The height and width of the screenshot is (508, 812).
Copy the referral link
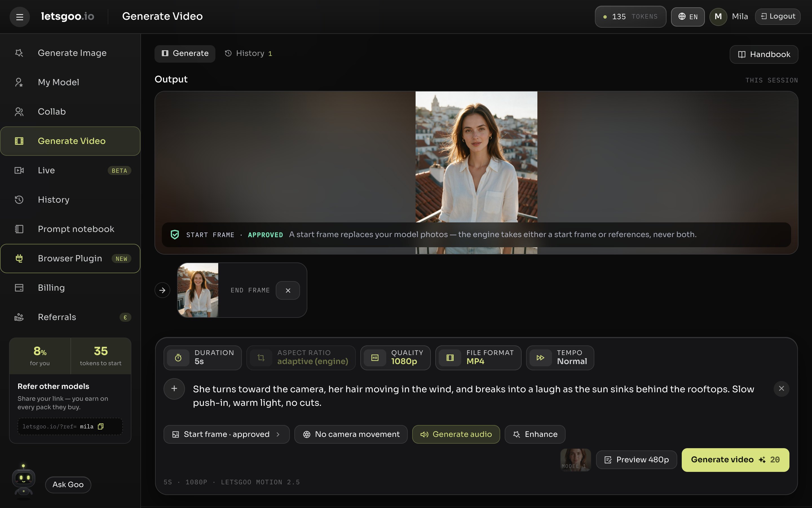[x=101, y=426]
